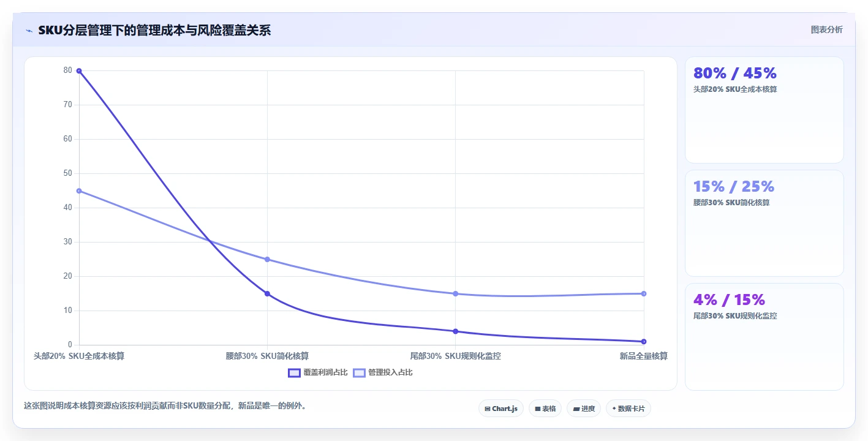Click the card caption 头部20% SKU全成本核算
The image size is (868, 441).
pos(735,89)
